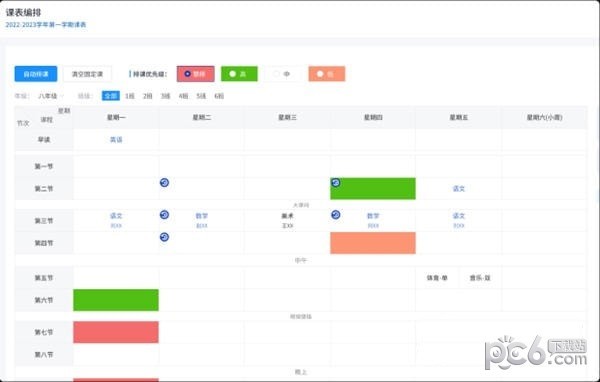Viewport: 600px width, 382px height.
Task: Click the lock icon on Thursday 第二节 green cell
Action: click(336, 183)
